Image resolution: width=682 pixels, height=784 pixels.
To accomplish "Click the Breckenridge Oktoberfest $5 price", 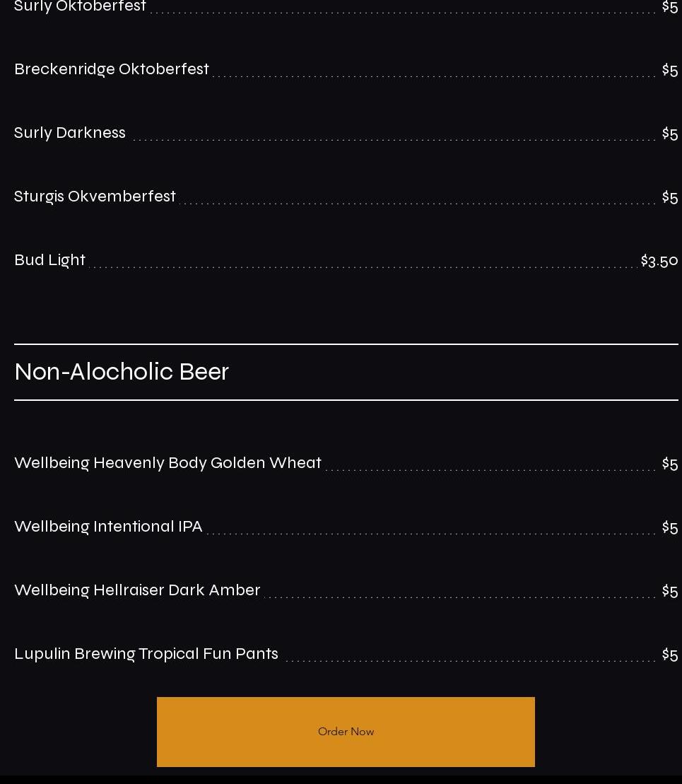I will point(669,70).
